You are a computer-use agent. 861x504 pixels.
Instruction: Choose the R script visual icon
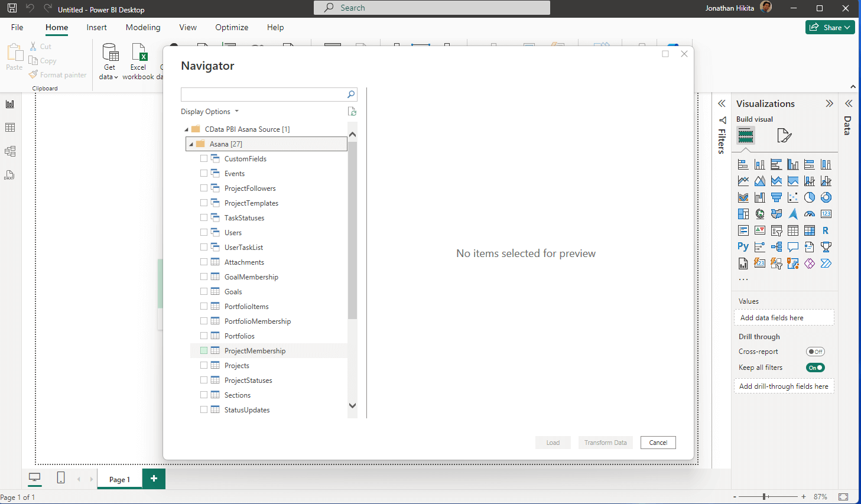pos(826,230)
